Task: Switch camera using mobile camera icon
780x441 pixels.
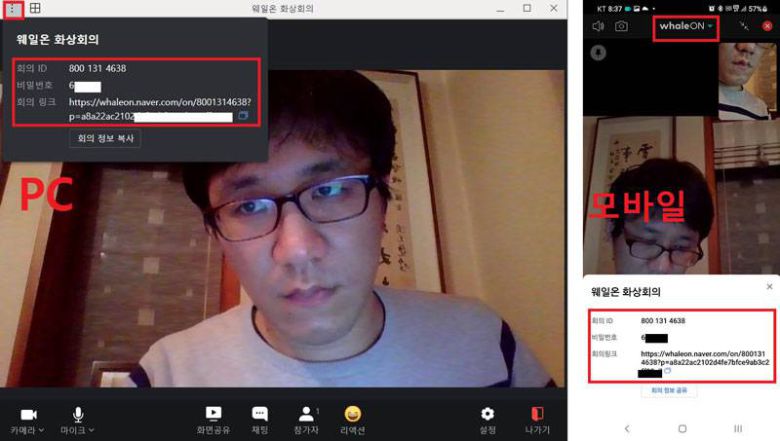Action: [621, 27]
